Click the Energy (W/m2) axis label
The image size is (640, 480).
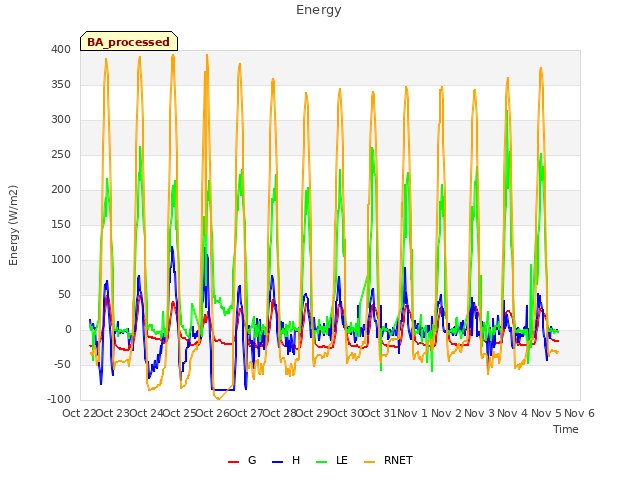click(13, 225)
